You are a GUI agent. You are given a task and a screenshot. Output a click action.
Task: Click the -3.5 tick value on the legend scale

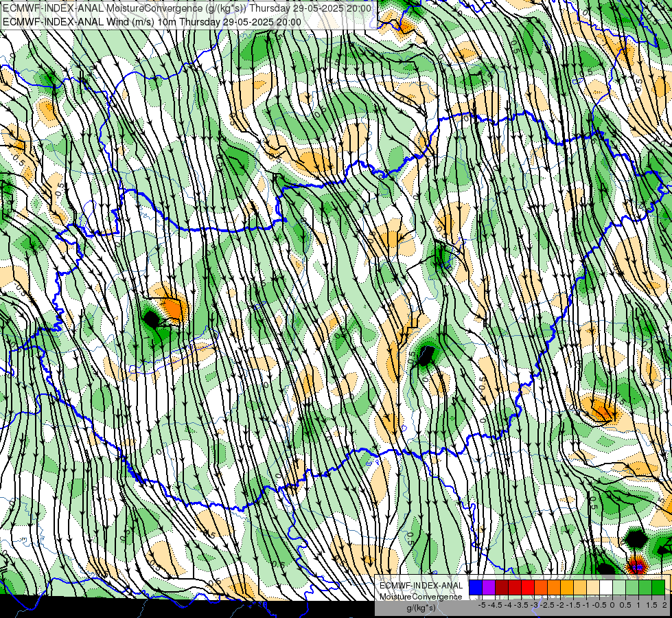(521, 605)
